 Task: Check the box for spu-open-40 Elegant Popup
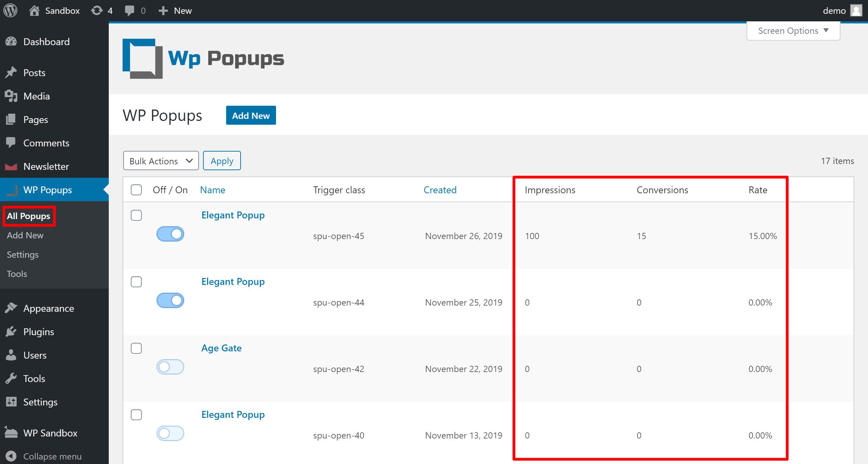pos(136,415)
